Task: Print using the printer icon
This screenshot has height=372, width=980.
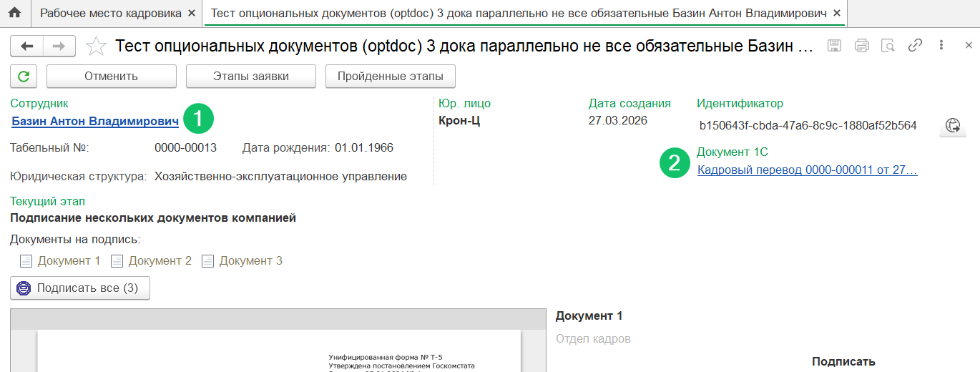Action: click(x=861, y=46)
